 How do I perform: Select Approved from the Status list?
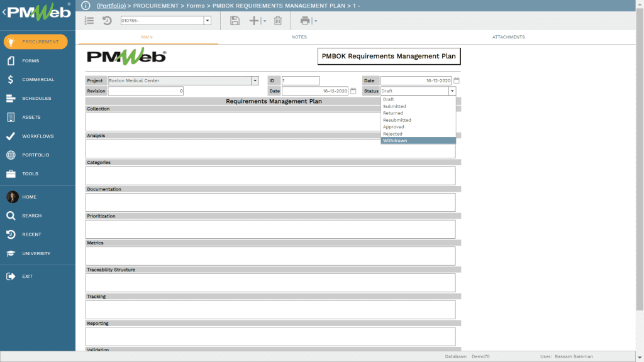(x=418, y=127)
